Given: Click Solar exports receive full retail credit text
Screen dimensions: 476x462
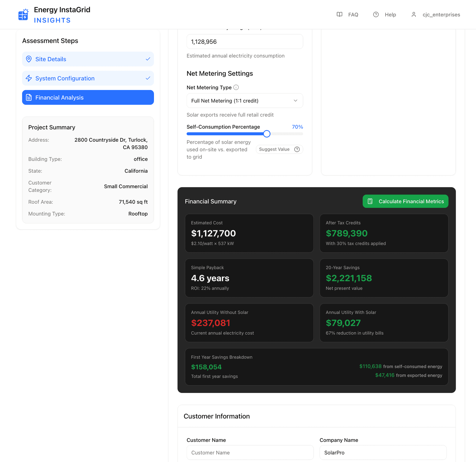Looking at the screenshot, I should 230,115.
